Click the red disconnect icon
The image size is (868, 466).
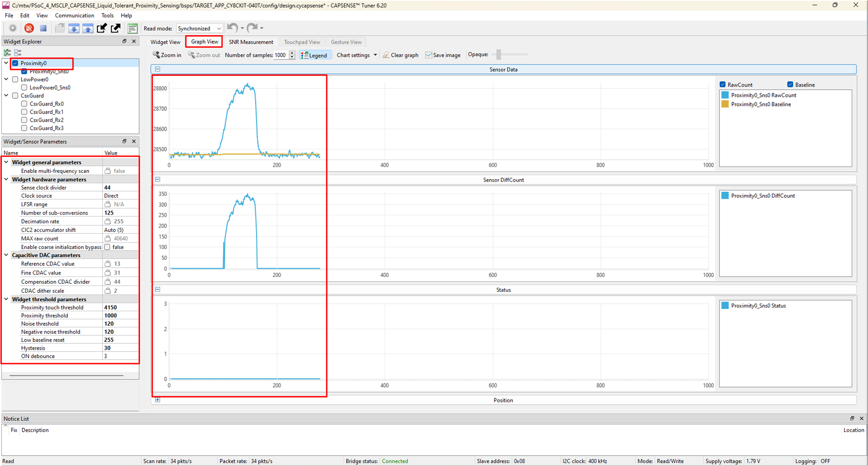tap(29, 28)
